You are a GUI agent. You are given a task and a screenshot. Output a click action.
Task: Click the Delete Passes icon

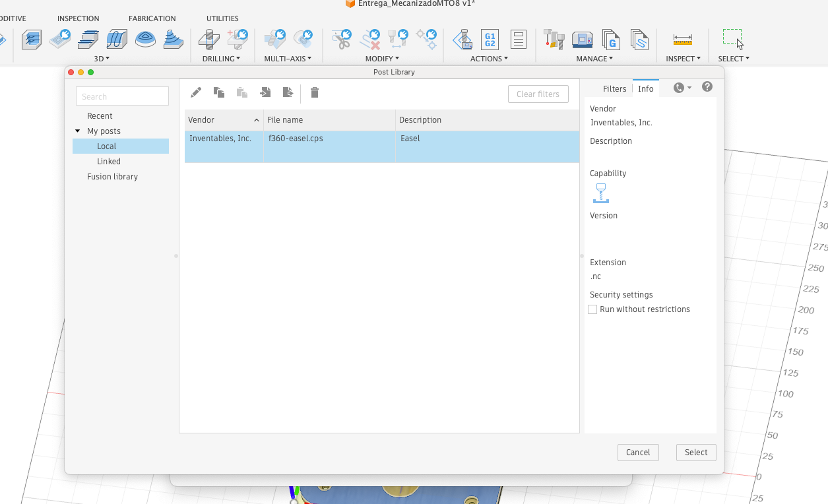point(370,40)
